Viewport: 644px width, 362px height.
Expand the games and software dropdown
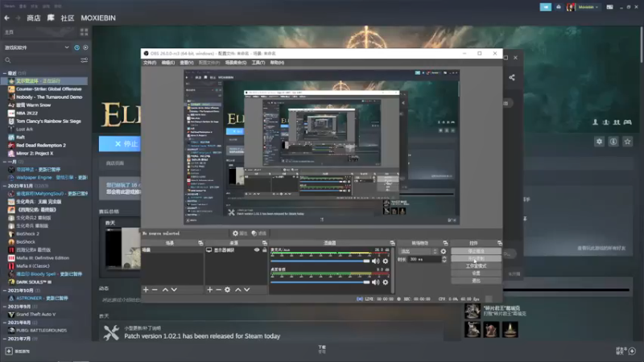(67, 47)
